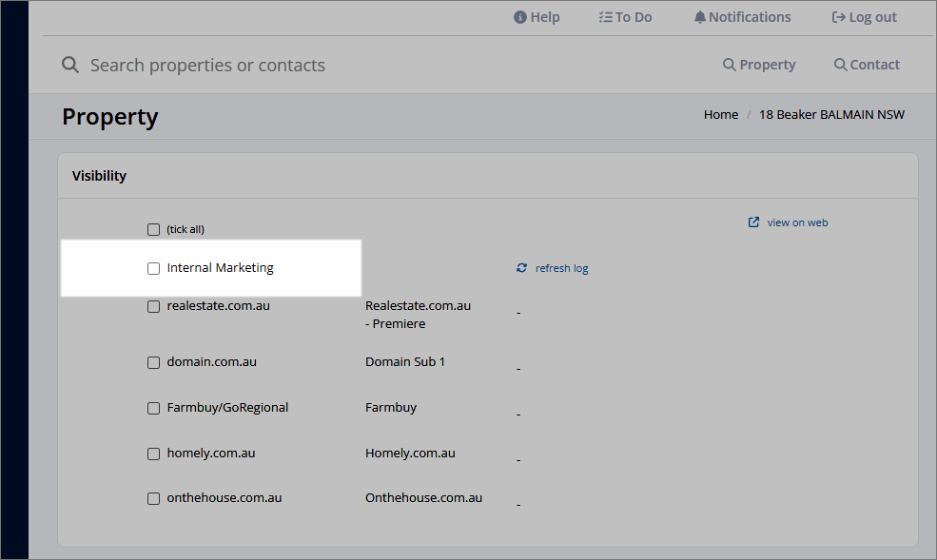Click the Homely.com.au subscription text
Image resolution: width=937 pixels, height=560 pixels.
click(411, 454)
